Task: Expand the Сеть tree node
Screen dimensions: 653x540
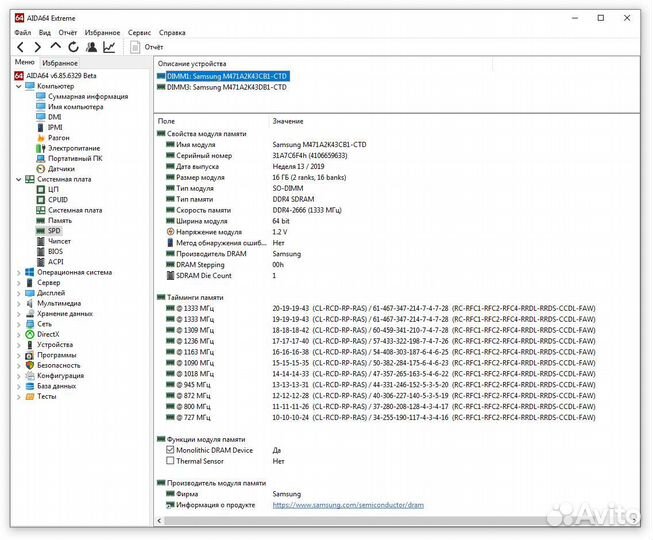Action: click(x=18, y=324)
